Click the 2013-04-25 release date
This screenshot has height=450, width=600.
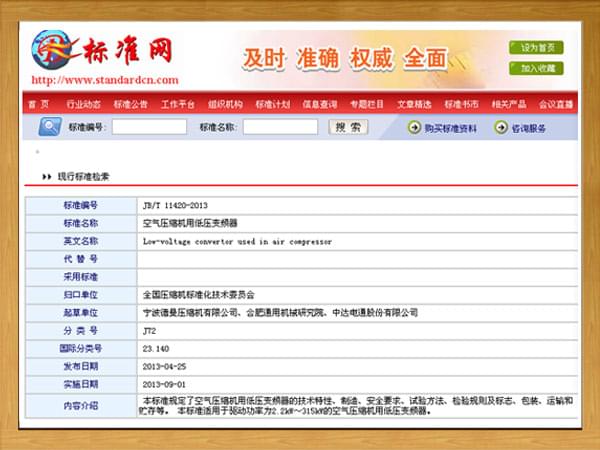[x=164, y=367]
